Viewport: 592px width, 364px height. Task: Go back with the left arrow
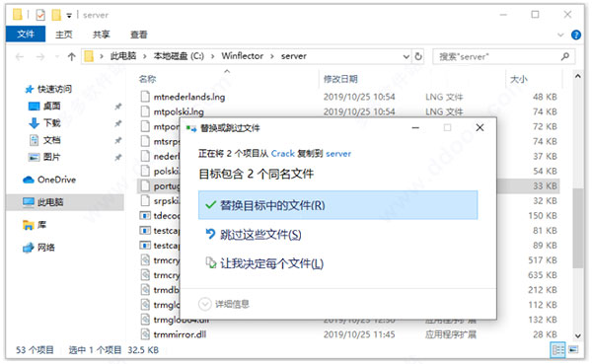tap(20, 56)
